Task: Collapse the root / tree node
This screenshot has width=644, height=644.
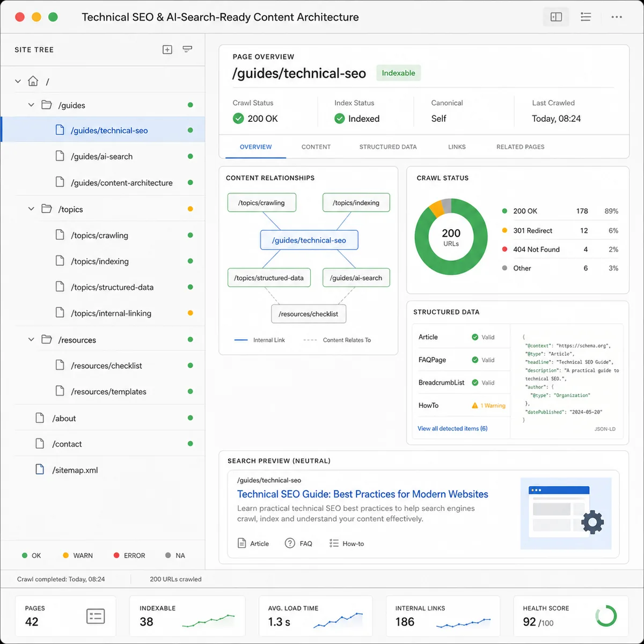Action: point(18,81)
